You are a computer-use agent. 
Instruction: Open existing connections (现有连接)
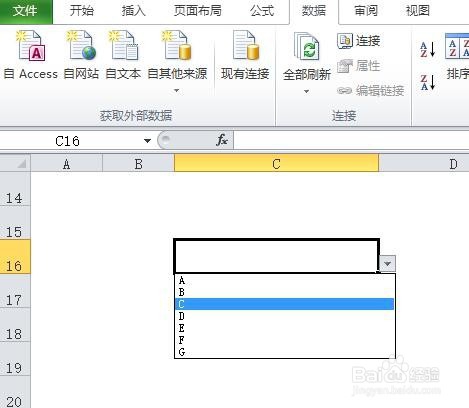tap(245, 55)
